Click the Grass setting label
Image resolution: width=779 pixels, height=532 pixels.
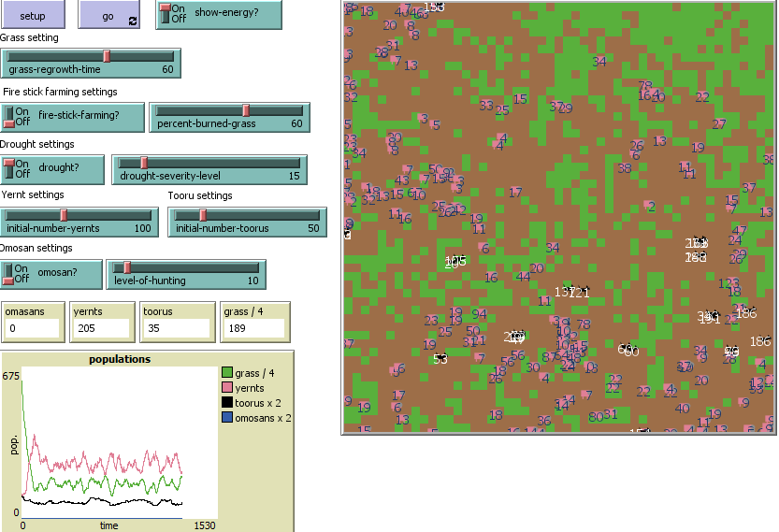pyautogui.click(x=29, y=37)
